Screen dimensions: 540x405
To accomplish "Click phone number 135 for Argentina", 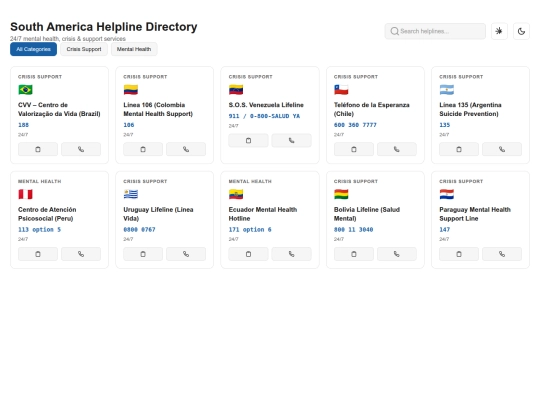I will coord(445,125).
